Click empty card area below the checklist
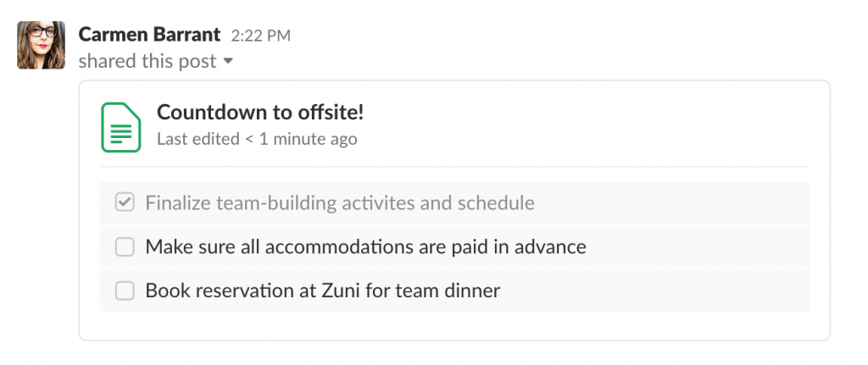 click(454, 325)
